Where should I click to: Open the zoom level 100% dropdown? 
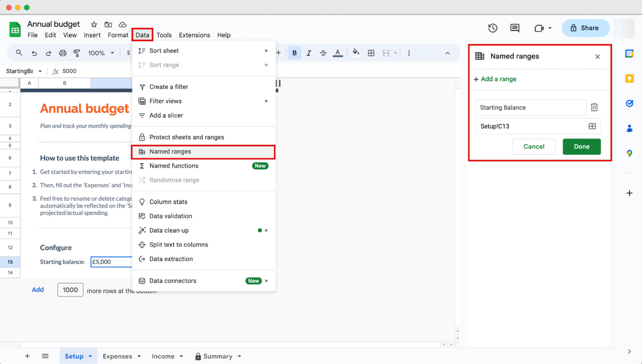pyautogui.click(x=100, y=53)
